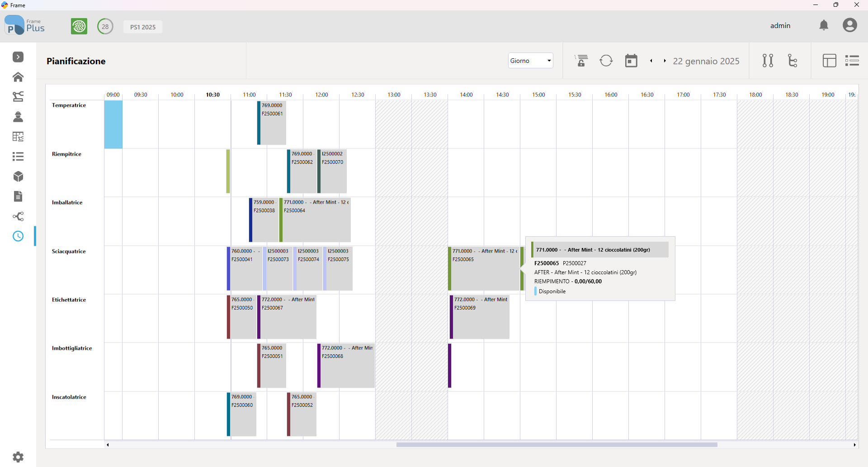Click the refresh planning icon
868x467 pixels.
coord(606,61)
